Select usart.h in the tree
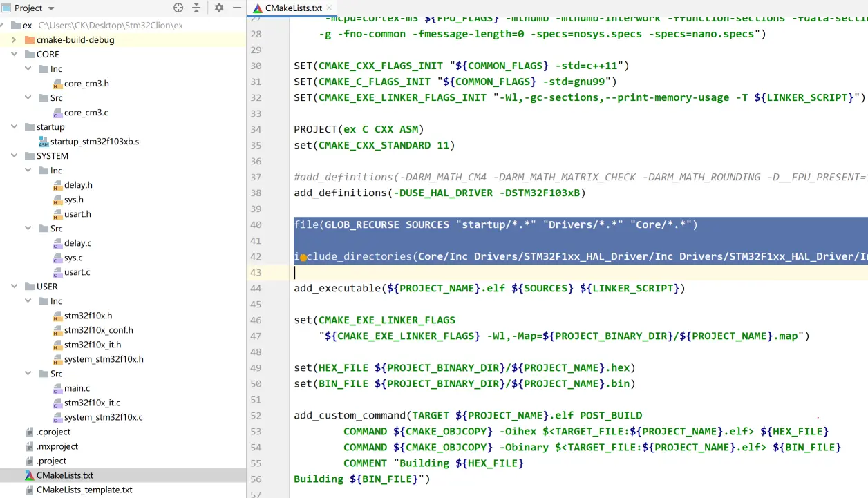 (x=77, y=214)
